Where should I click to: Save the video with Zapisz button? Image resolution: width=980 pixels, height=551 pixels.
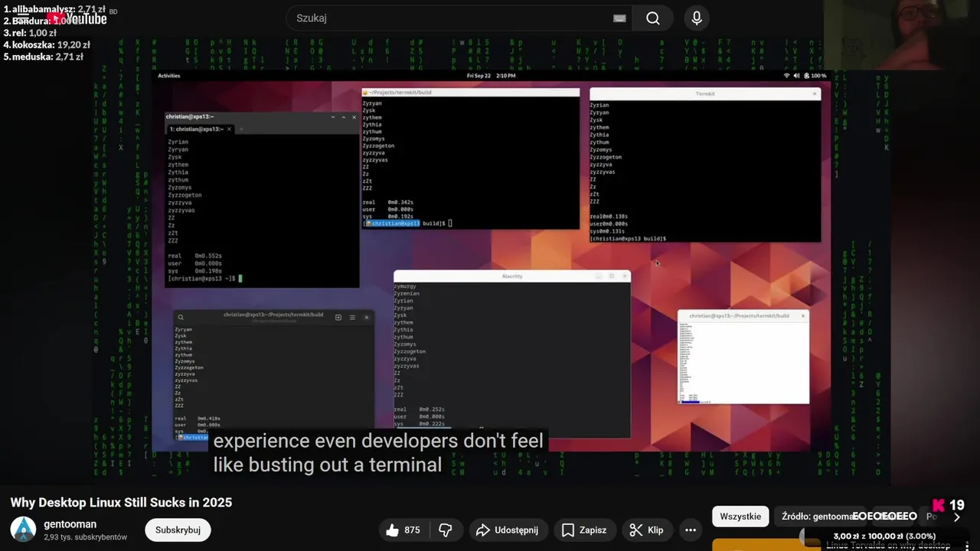(583, 530)
